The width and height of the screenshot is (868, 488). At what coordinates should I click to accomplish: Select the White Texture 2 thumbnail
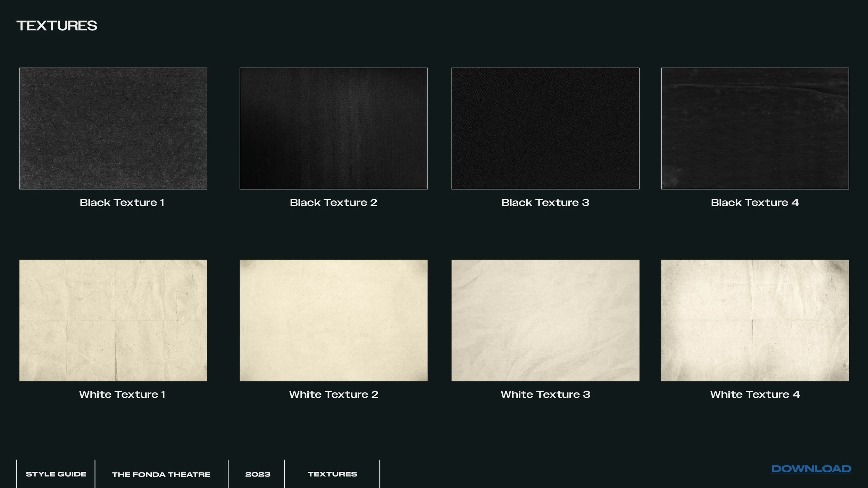333,321
